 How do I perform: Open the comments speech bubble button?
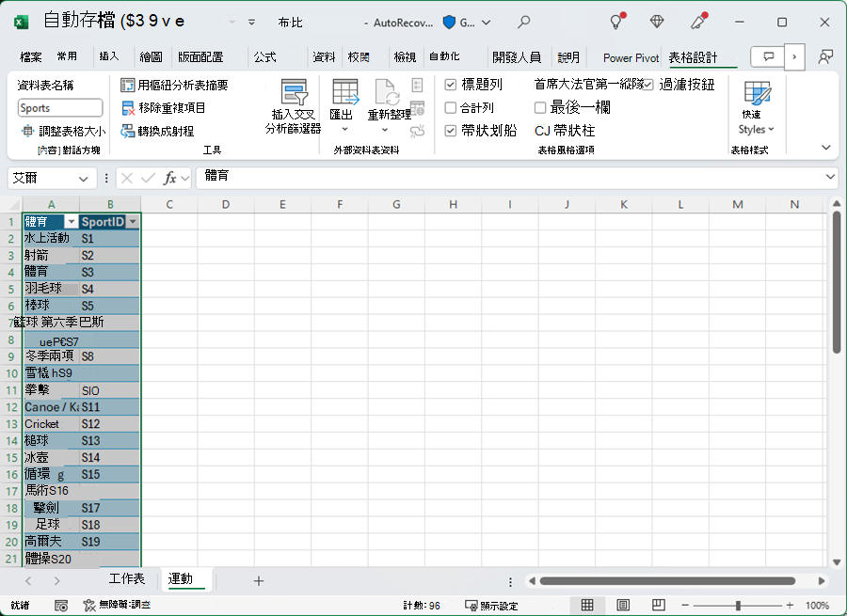point(768,56)
